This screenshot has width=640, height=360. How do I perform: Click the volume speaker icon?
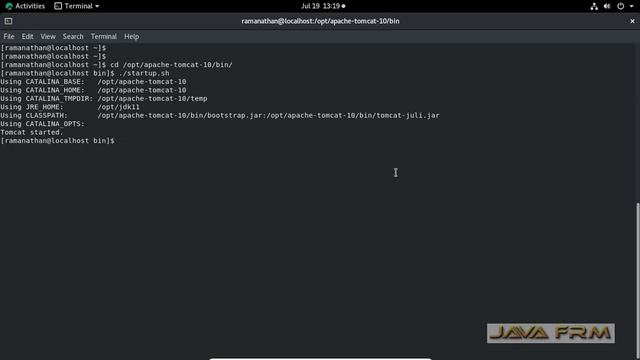[x=607, y=6]
